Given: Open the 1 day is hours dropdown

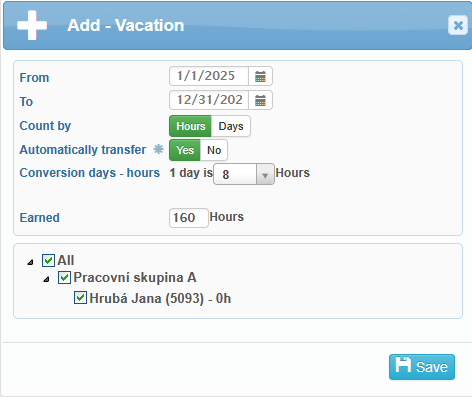Looking at the screenshot, I should pos(244,174).
